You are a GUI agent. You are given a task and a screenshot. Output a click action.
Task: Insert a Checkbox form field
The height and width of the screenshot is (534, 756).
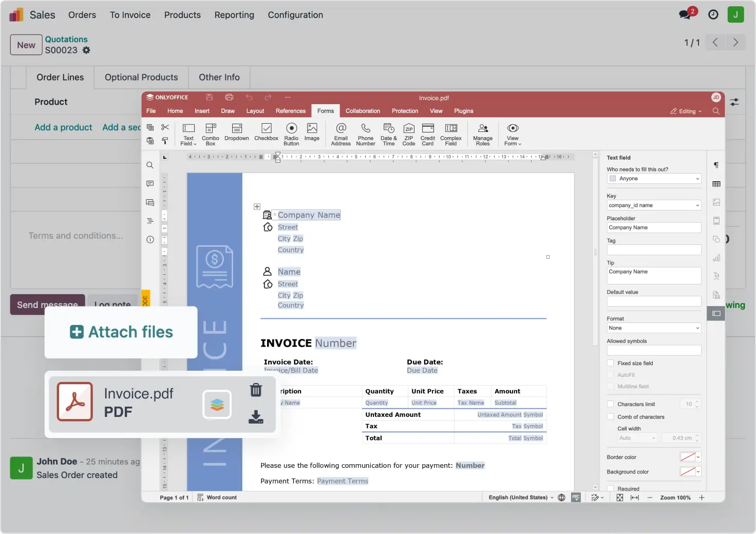[266, 132]
